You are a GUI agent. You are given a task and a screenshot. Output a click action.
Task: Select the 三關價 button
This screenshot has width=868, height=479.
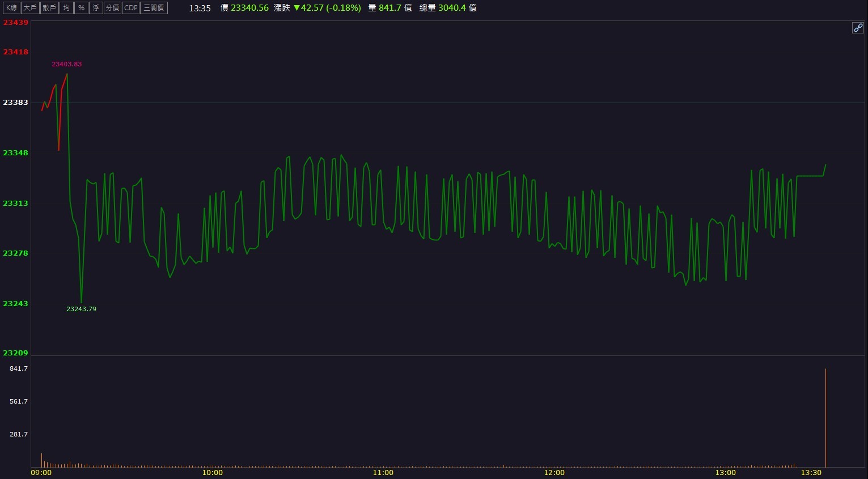(154, 8)
